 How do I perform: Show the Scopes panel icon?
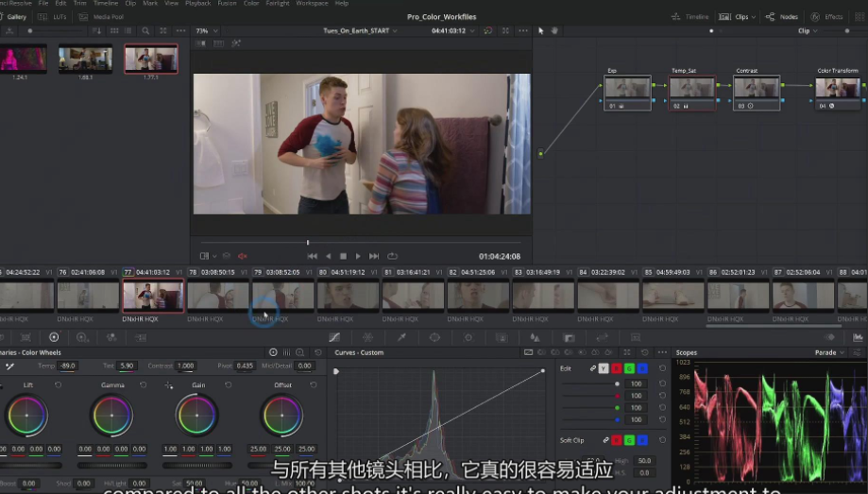coord(858,337)
